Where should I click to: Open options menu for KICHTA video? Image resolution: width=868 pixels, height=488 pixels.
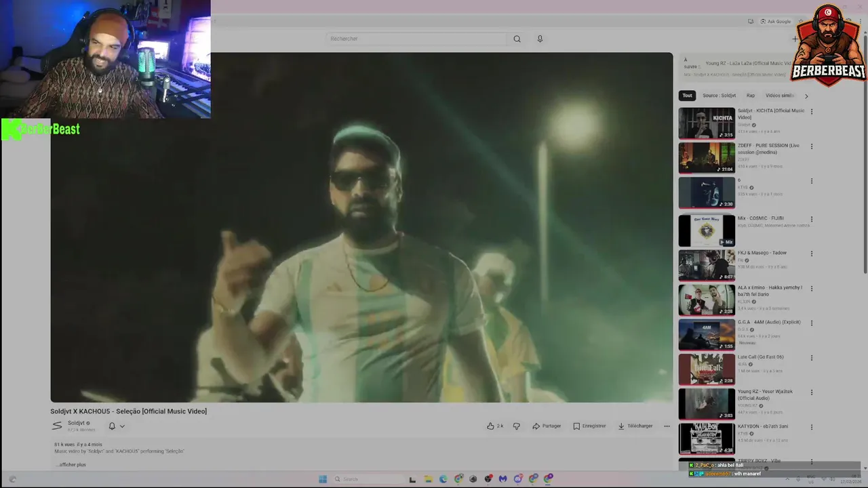pos(812,112)
